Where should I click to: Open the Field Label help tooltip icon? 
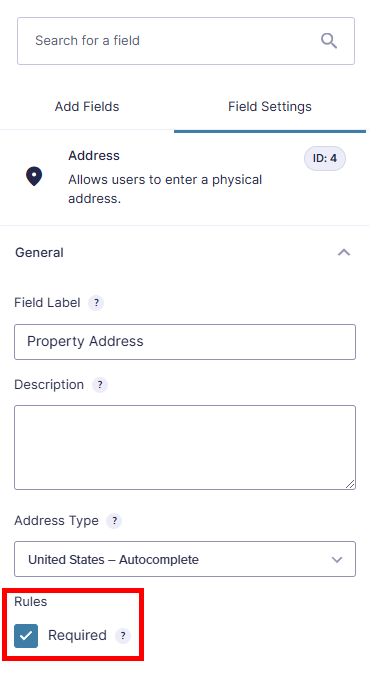click(x=96, y=303)
